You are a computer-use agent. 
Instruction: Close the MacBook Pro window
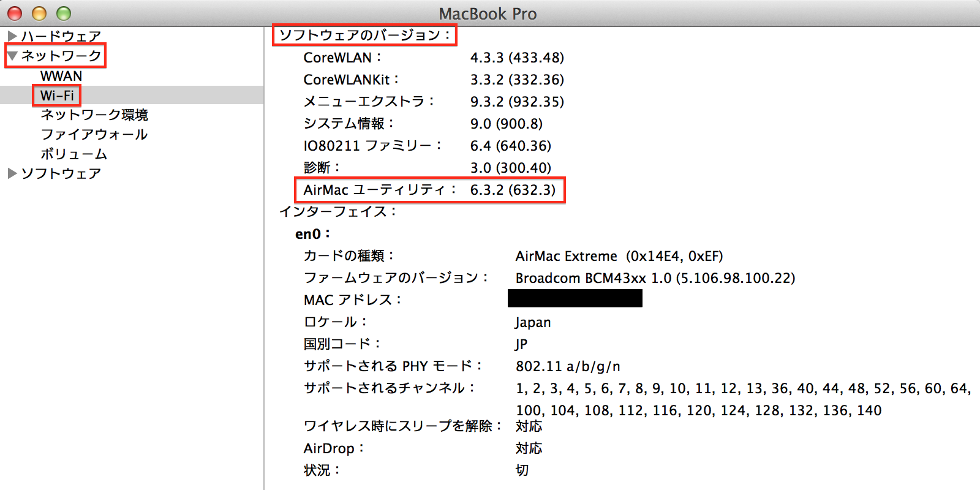coord(15,13)
